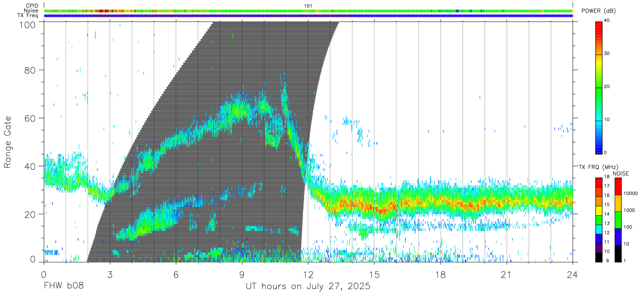
Task: Click the hour 21 x-axis label
Action: [507, 274]
